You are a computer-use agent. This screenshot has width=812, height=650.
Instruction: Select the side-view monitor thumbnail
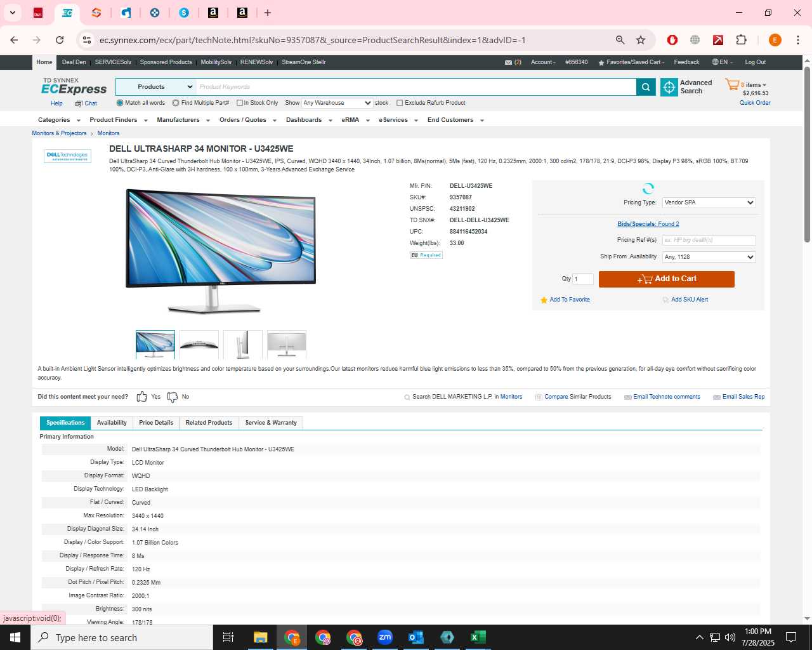(x=243, y=345)
